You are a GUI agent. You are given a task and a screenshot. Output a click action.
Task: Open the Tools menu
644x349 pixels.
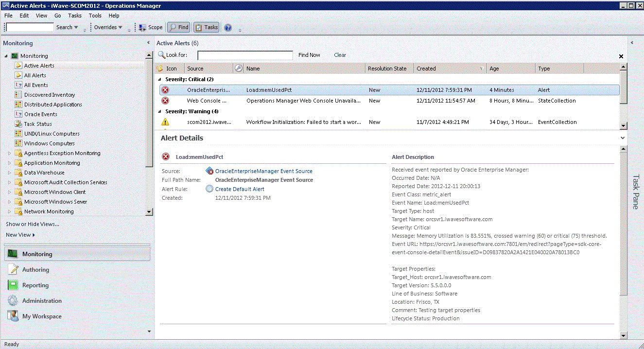tap(95, 15)
